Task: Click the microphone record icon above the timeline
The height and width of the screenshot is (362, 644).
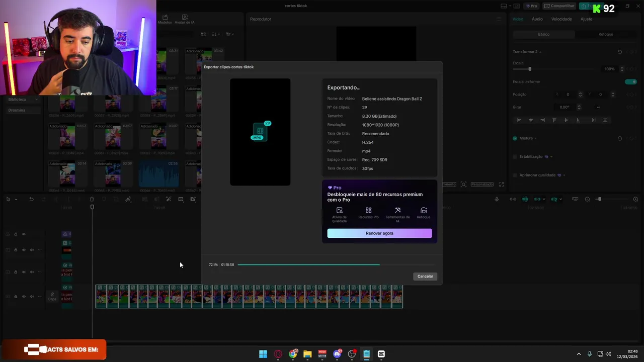Action: tap(497, 199)
